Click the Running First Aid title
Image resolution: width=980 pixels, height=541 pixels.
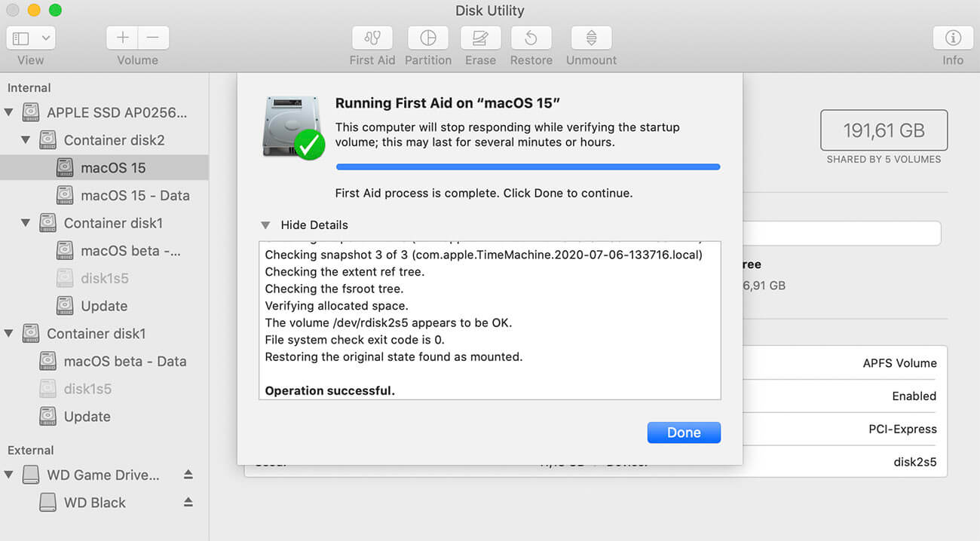(x=448, y=104)
